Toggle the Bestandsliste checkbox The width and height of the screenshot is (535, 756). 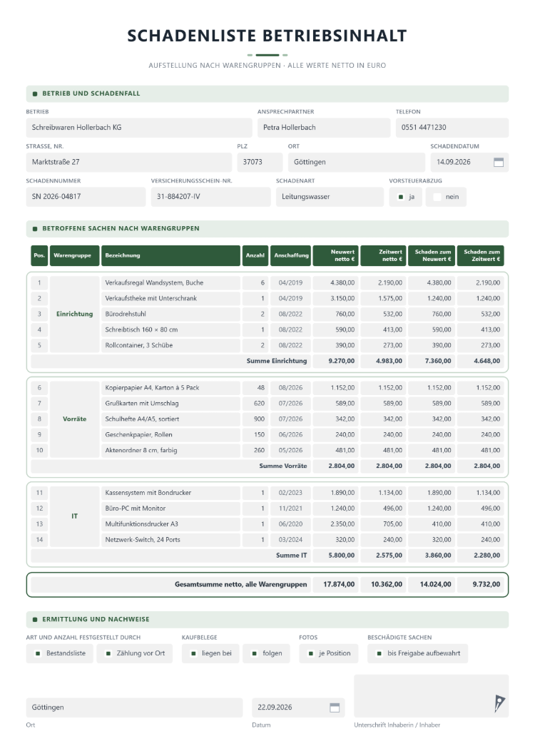point(38,653)
